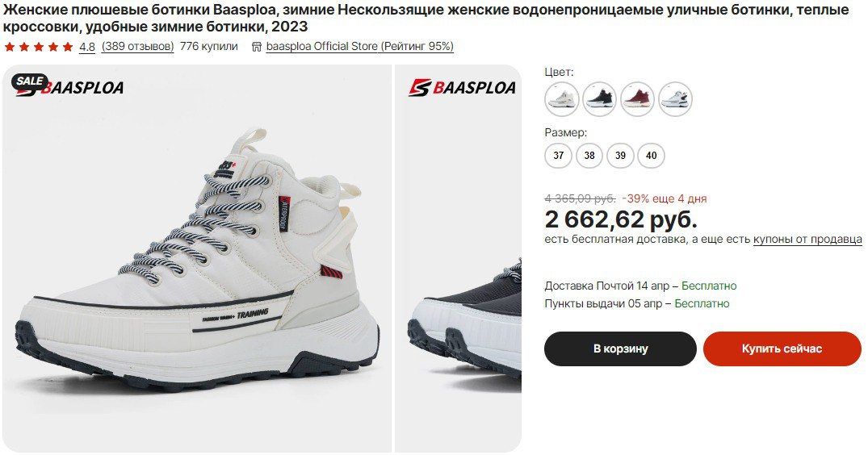Screen dimensions: 868x455
Task: Click the Купить сейчас button
Action: (x=782, y=349)
